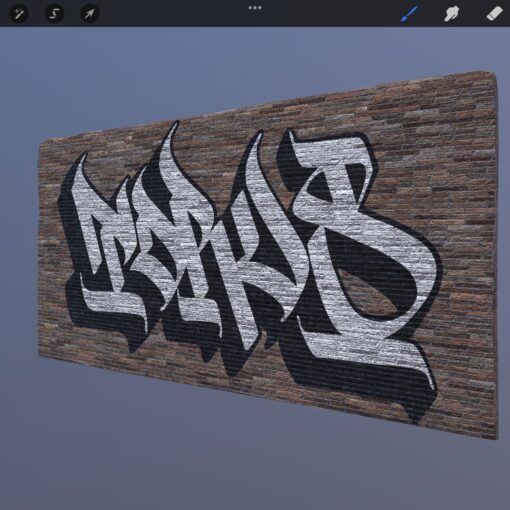Select the Transform arrow tool
Screen dimensions: 510x510
(89, 14)
